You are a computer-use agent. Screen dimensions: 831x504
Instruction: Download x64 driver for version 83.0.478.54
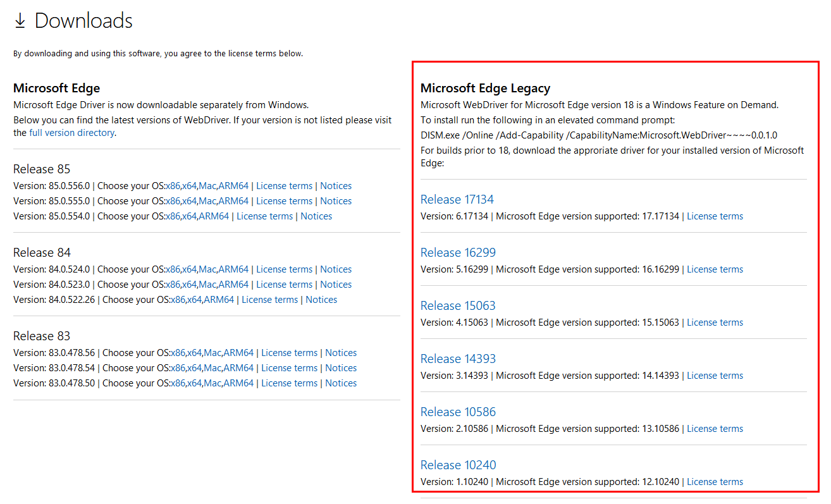[194, 368]
